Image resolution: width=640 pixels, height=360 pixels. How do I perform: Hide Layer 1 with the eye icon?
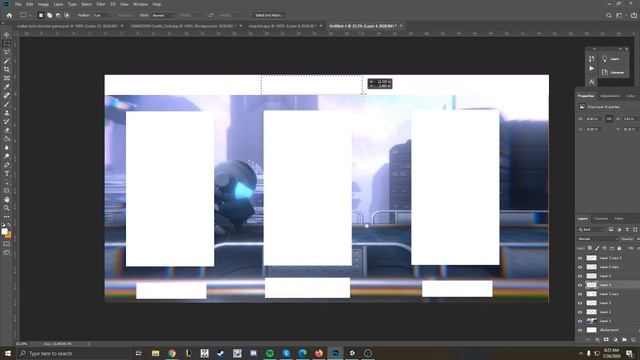(x=580, y=321)
